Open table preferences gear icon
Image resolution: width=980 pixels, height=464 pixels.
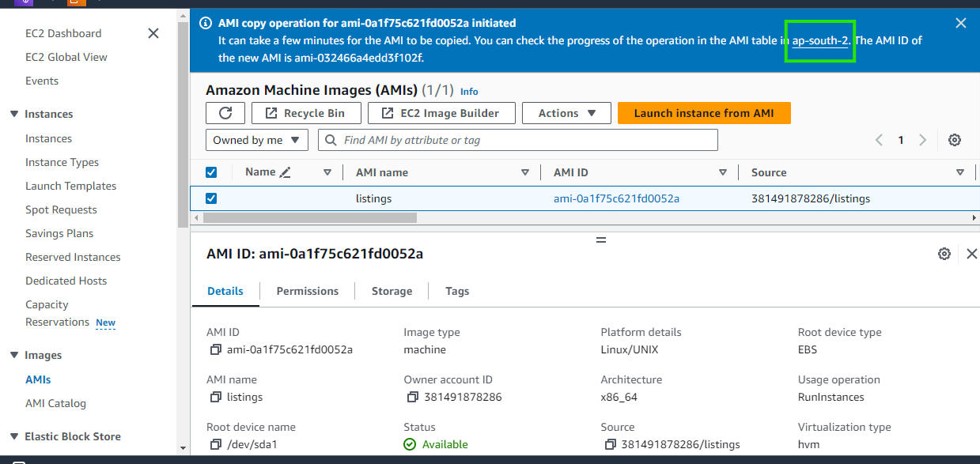tap(955, 140)
